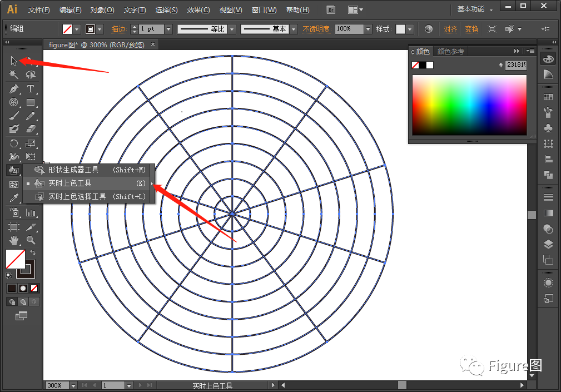Open the graphic style dropdown arrow
Image resolution: width=561 pixels, height=392 pixels.
click(410, 29)
